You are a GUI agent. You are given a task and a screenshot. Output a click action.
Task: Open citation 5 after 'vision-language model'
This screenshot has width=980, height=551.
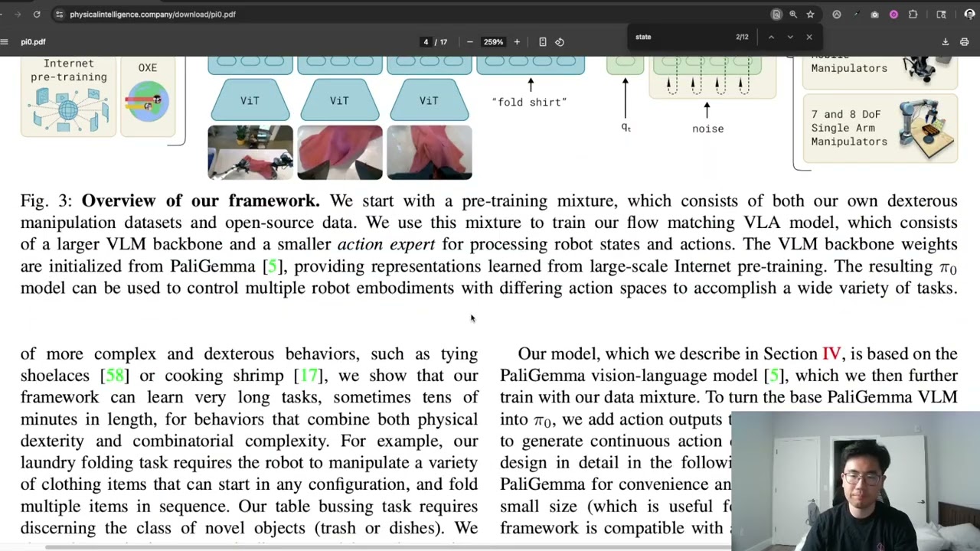click(x=774, y=376)
